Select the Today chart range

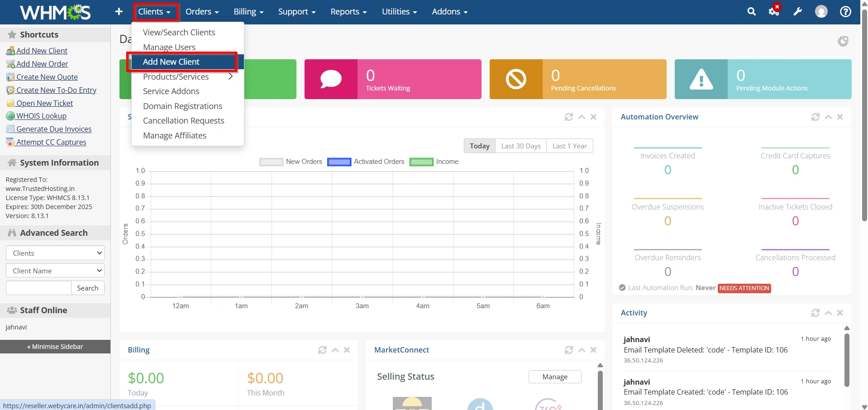pyautogui.click(x=480, y=146)
